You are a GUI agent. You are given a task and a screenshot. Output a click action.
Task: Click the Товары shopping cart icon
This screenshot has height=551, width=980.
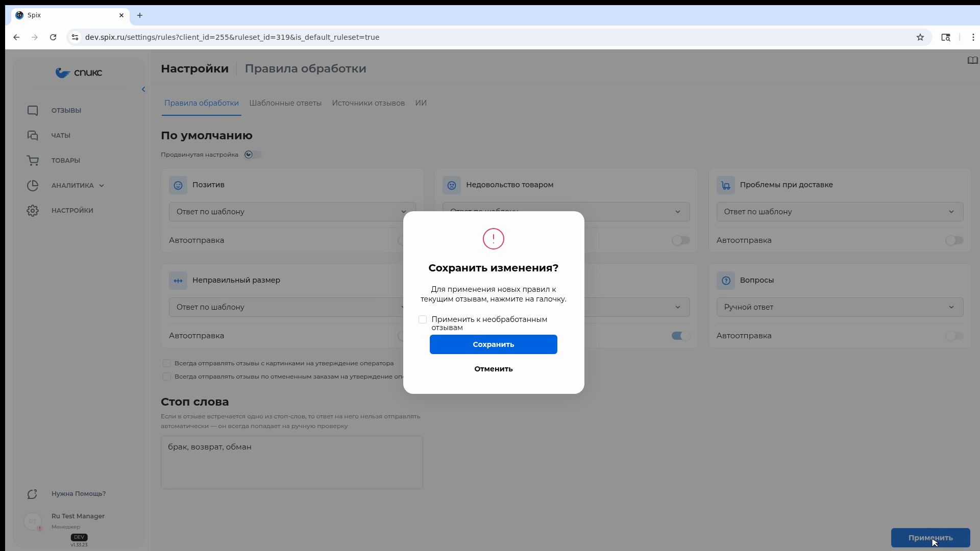pyautogui.click(x=33, y=161)
